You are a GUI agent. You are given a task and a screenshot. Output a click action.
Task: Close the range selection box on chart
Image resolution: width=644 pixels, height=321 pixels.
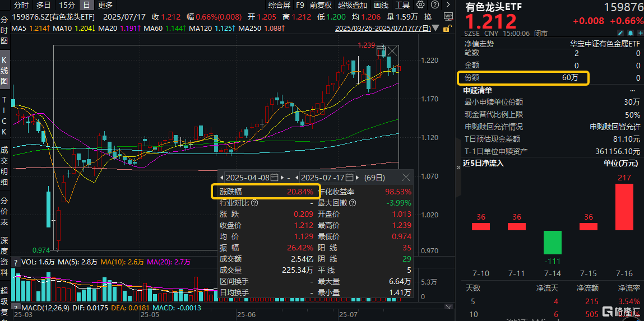[x=392, y=52]
